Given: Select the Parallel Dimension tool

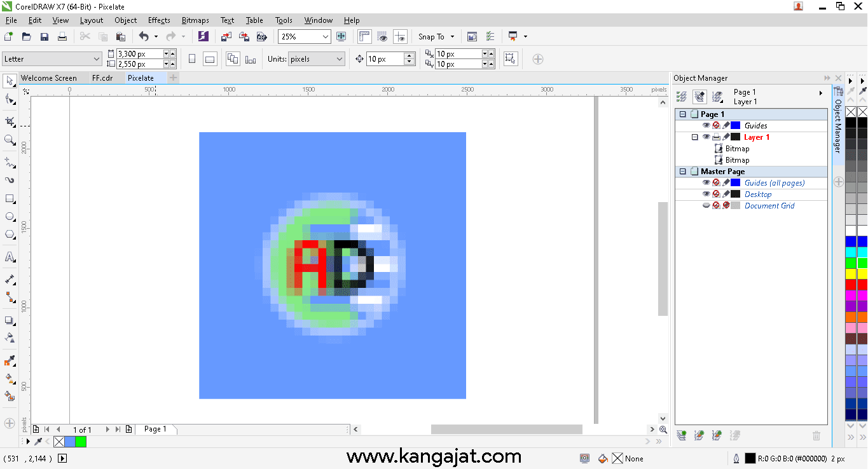Looking at the screenshot, I should tap(10, 279).
